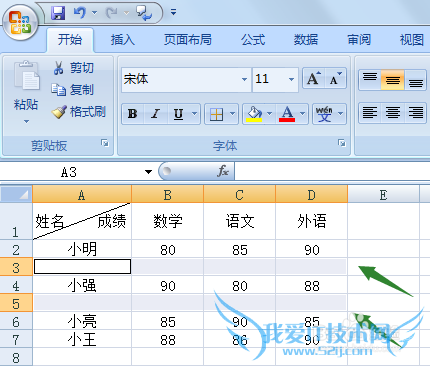Apply borders with the border icon
Viewport: 430px width, 366px height.
[x=216, y=114]
